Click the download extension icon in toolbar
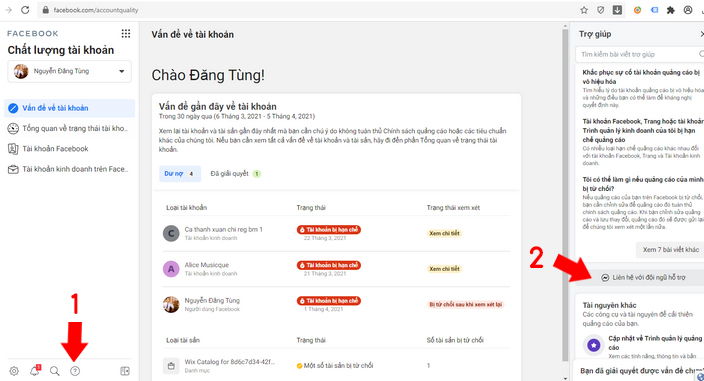Viewport: 704px width, 381px height. (x=617, y=10)
